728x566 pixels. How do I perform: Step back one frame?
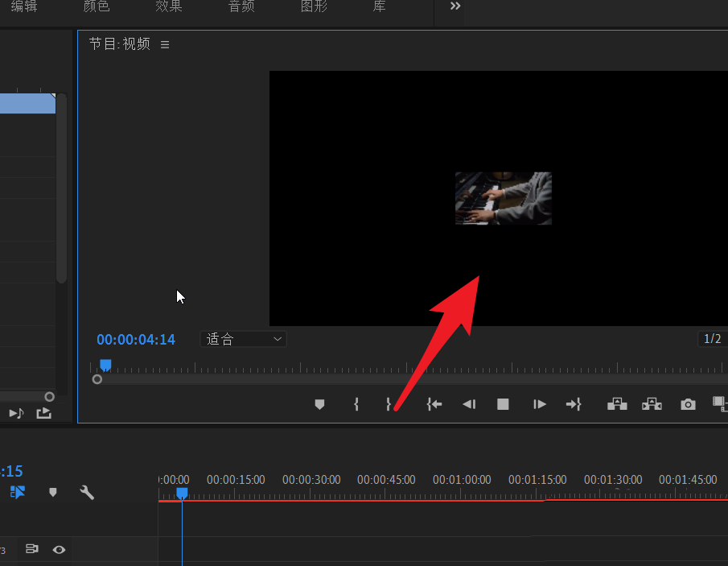(469, 404)
